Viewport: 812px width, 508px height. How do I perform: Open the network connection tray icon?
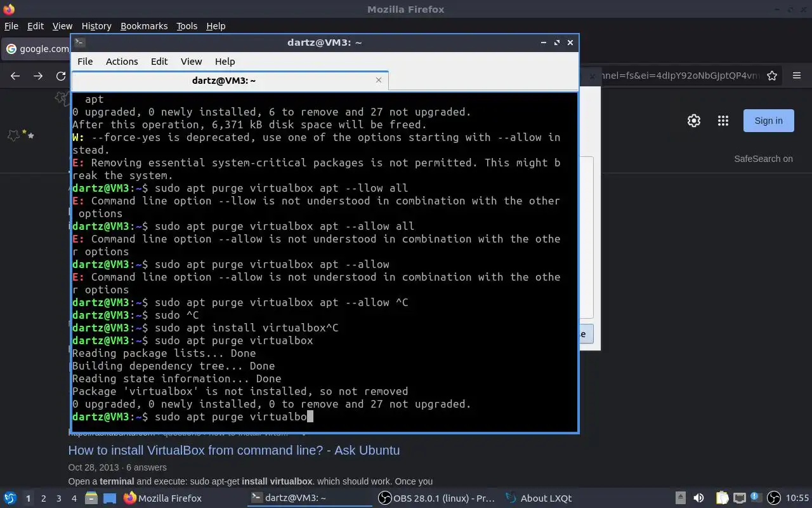click(x=740, y=498)
